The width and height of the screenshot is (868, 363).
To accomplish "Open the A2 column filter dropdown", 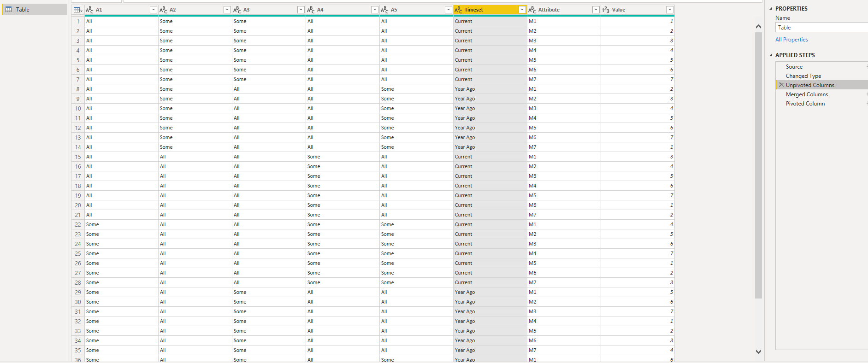I will coord(227,10).
